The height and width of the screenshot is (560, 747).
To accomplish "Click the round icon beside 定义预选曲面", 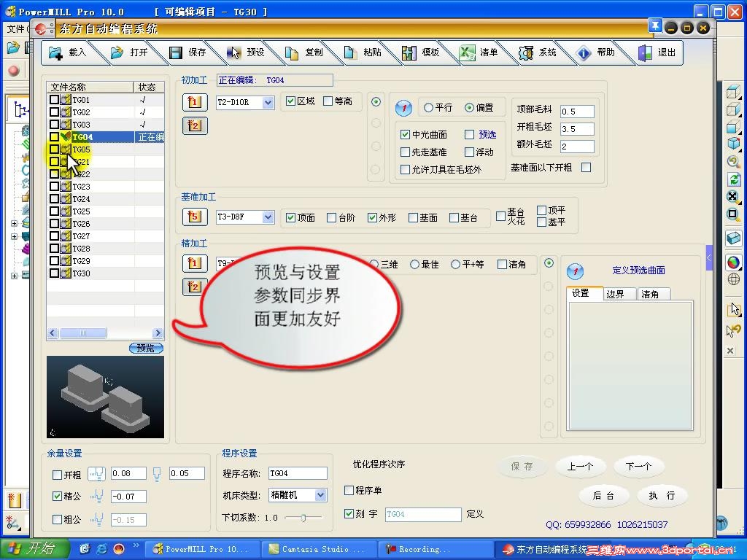I will (x=575, y=271).
